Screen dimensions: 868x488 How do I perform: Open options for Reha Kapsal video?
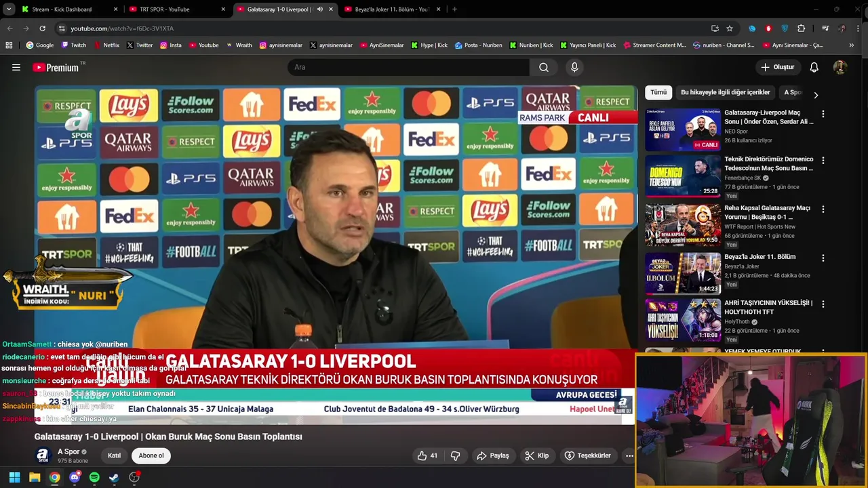(823, 209)
